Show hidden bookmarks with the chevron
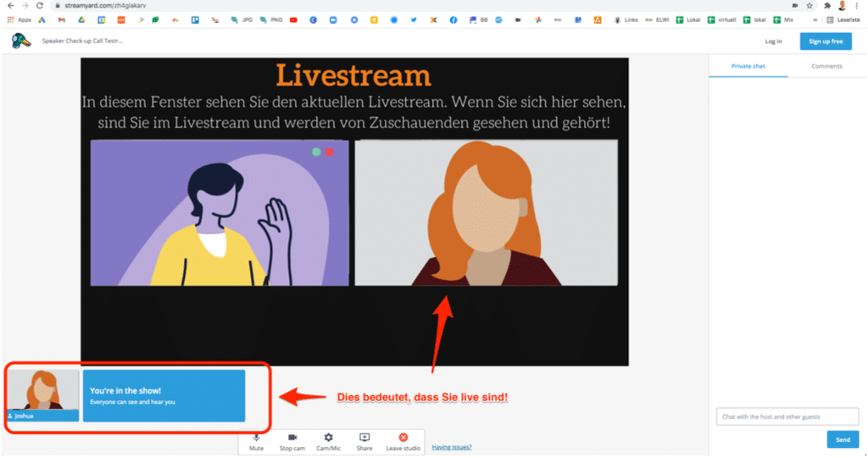Image resolution: width=868 pixels, height=458 pixels. coord(815,20)
